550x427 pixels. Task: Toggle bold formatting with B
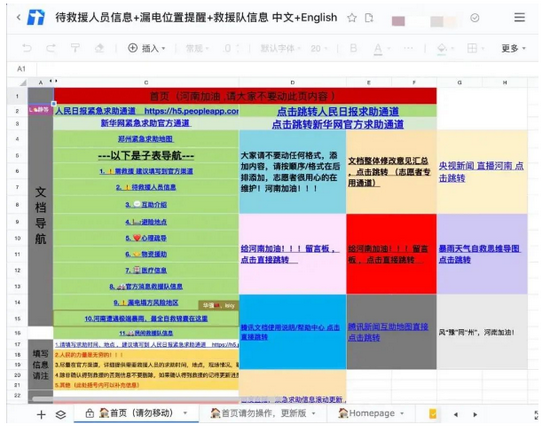[353, 48]
